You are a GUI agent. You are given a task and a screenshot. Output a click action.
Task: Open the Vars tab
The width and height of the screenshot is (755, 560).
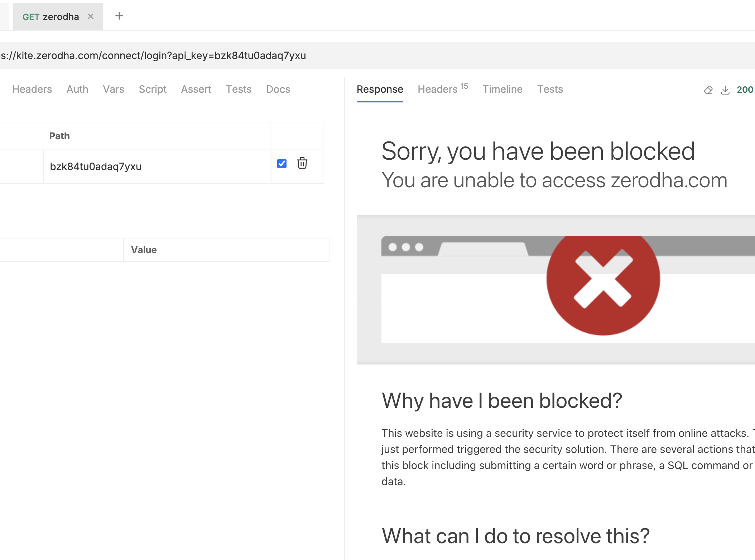(114, 89)
